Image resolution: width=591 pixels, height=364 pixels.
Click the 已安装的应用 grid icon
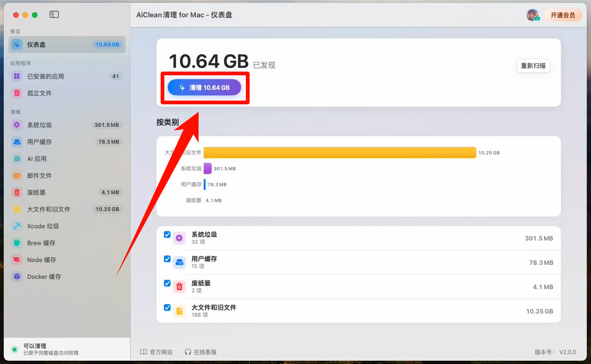coord(17,76)
